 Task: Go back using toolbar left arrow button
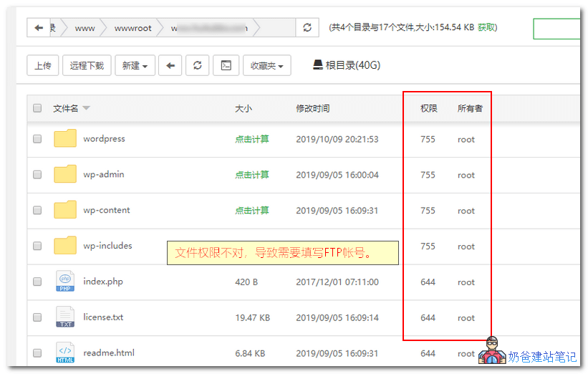[170, 66]
